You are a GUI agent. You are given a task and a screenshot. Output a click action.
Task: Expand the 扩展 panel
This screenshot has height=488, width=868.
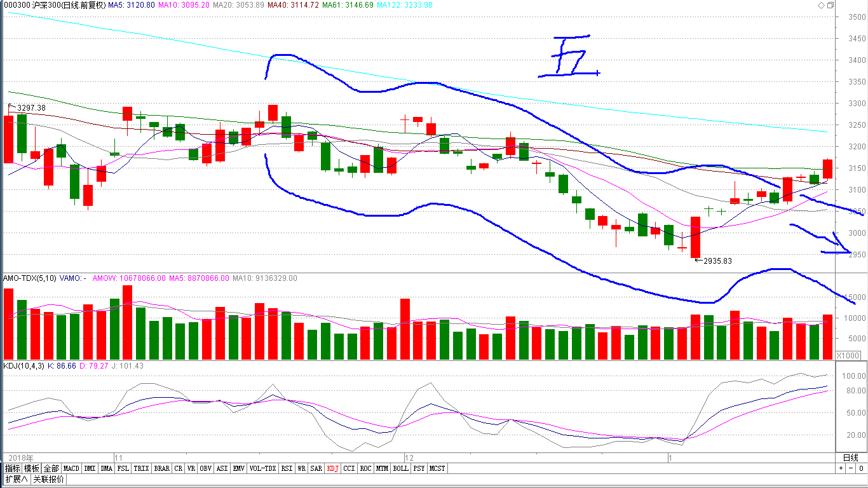(16, 479)
